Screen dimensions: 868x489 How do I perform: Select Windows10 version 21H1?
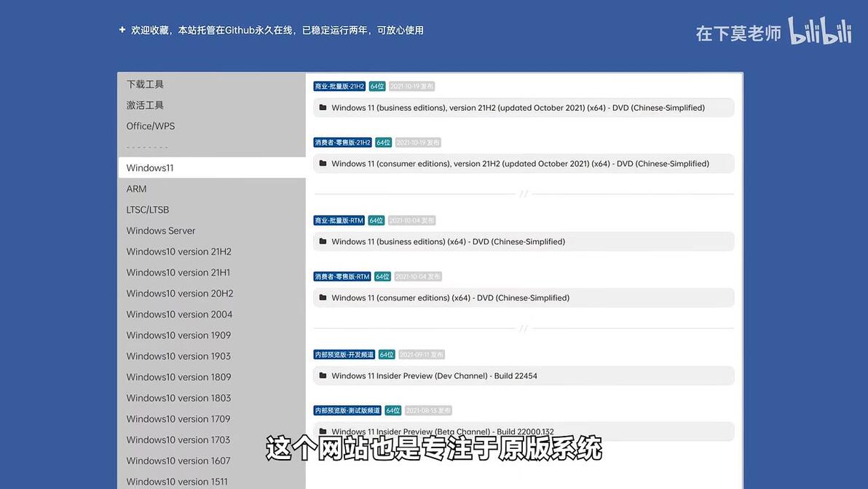(211, 273)
